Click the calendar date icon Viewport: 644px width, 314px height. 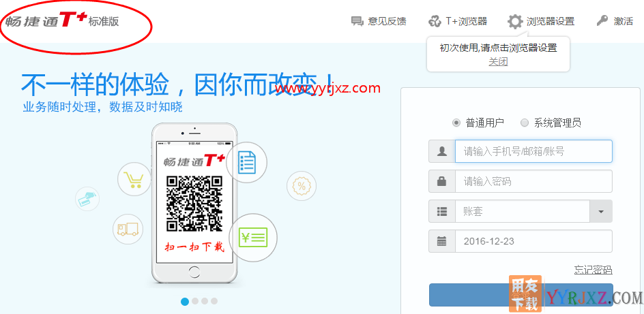click(442, 241)
